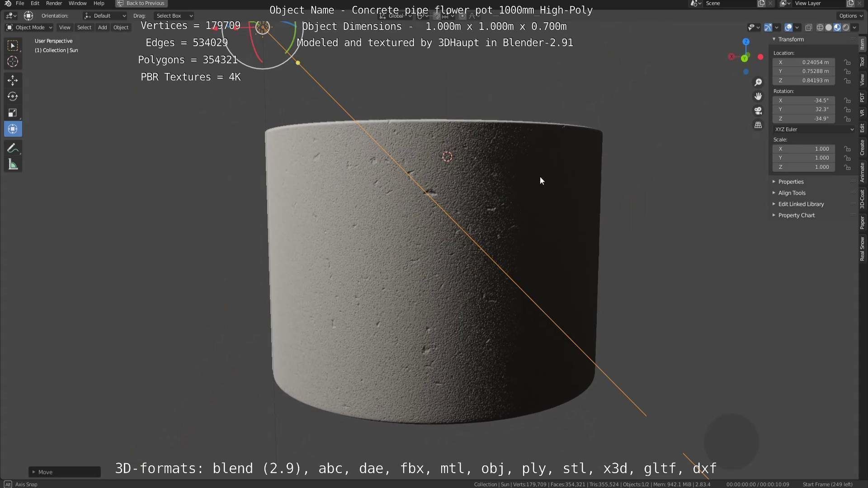The image size is (868, 488).
Task: Toggle lock for Rotation Z
Action: (847, 119)
